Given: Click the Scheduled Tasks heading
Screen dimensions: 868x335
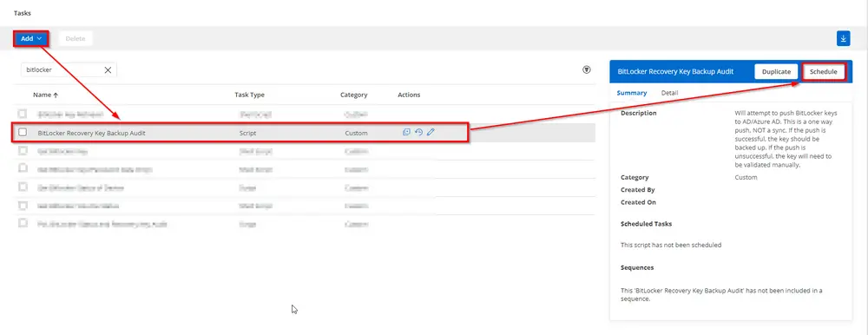Looking at the screenshot, I should [x=647, y=224].
